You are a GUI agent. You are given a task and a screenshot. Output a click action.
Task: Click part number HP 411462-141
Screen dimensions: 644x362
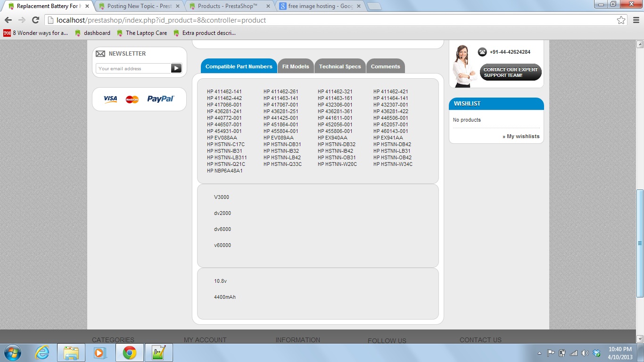(x=224, y=91)
